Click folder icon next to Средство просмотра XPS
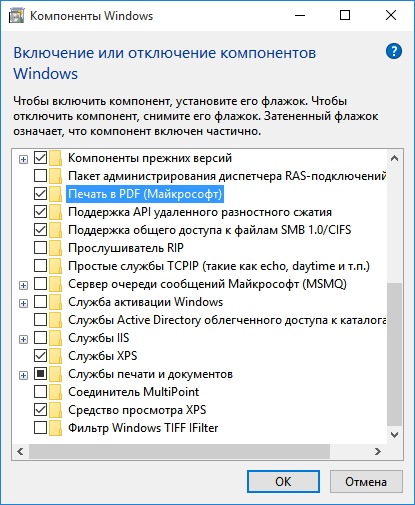Image resolution: width=415 pixels, height=505 pixels. tap(55, 410)
